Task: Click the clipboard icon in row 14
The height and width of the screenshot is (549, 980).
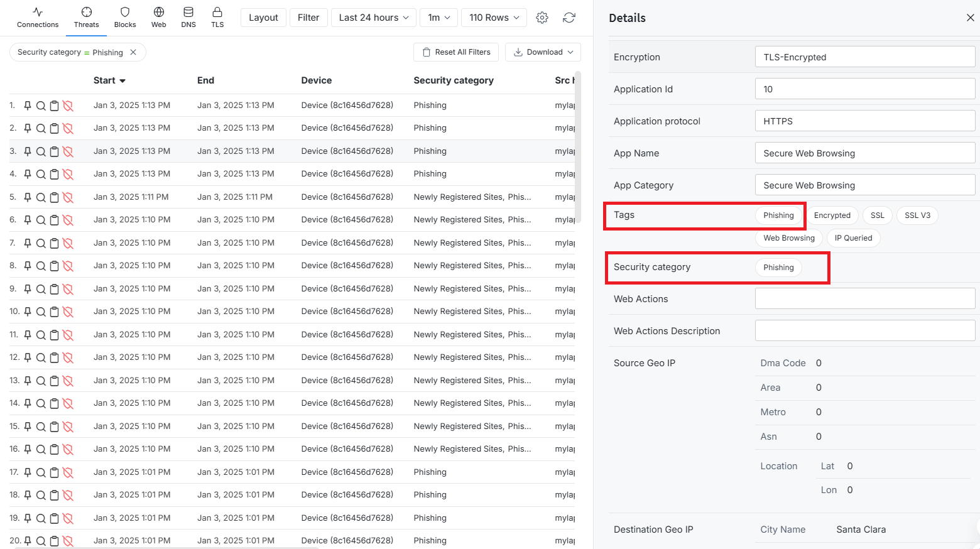Action: click(55, 403)
